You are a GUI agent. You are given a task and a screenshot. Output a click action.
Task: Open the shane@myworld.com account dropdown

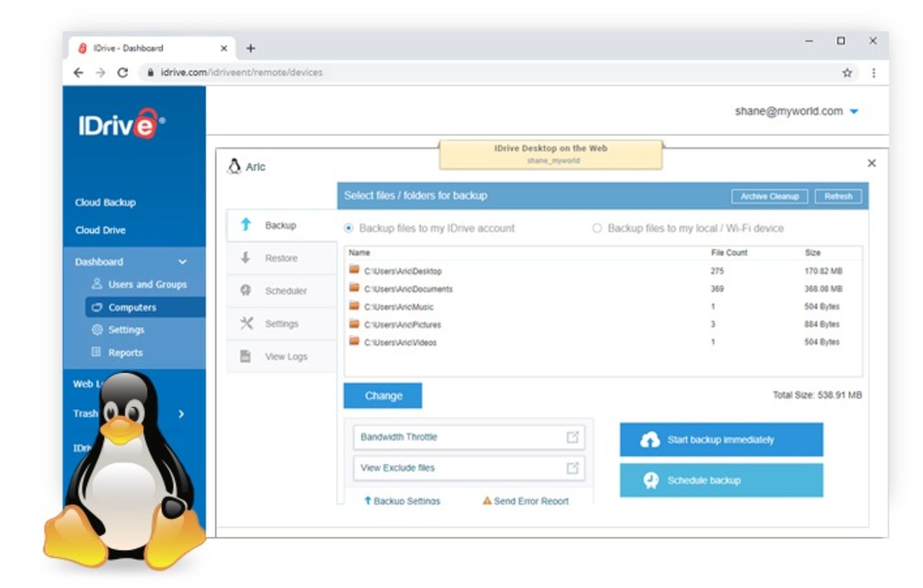(854, 112)
